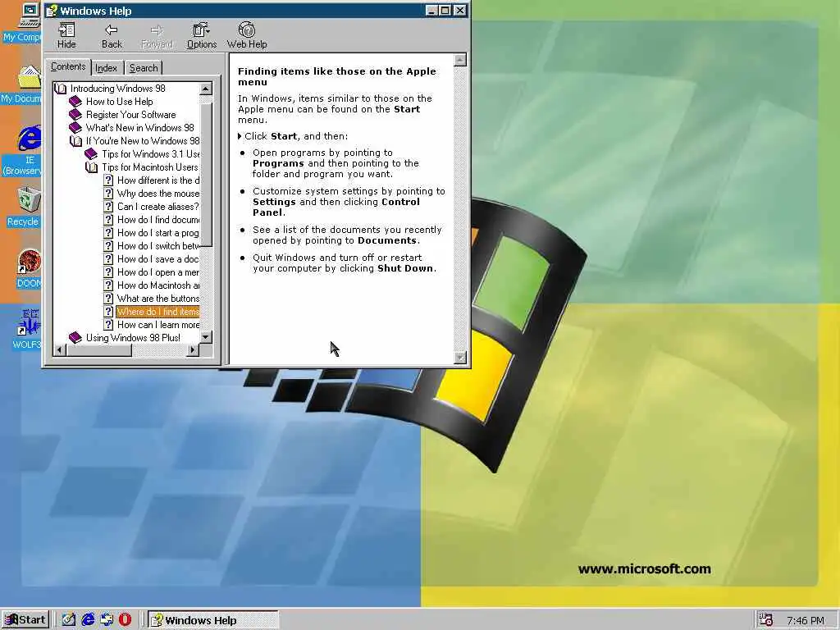
Task: Click the topic pane scroll up arrow
Action: coord(460,60)
